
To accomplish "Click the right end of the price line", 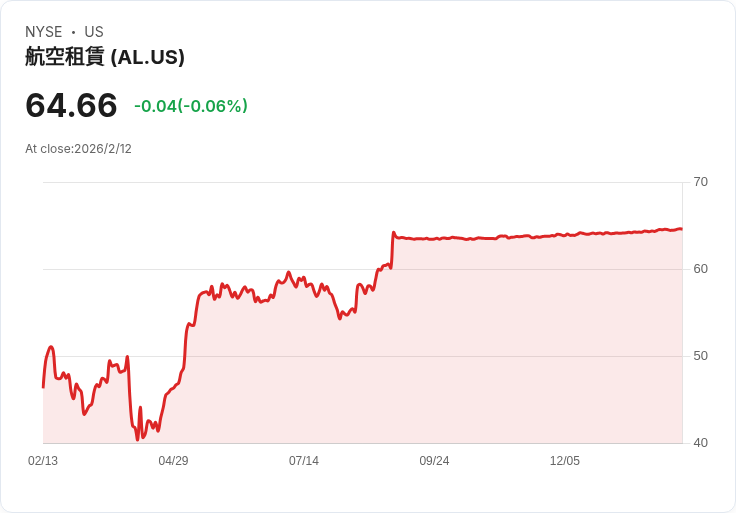I will (x=681, y=229).
